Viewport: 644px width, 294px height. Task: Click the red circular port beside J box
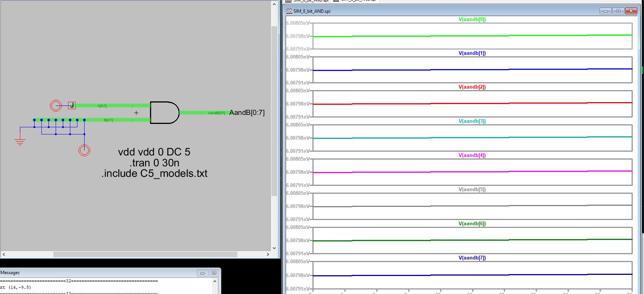coord(56,106)
